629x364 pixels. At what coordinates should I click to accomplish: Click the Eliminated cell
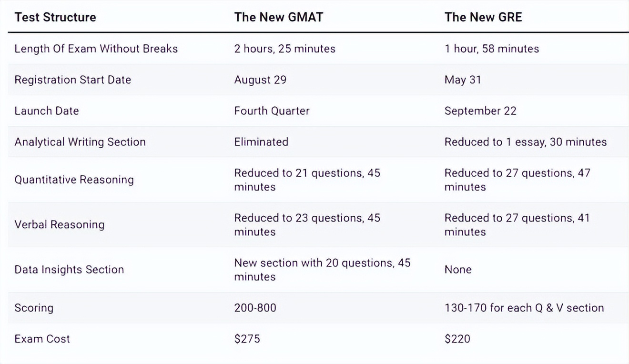pyautogui.click(x=261, y=142)
